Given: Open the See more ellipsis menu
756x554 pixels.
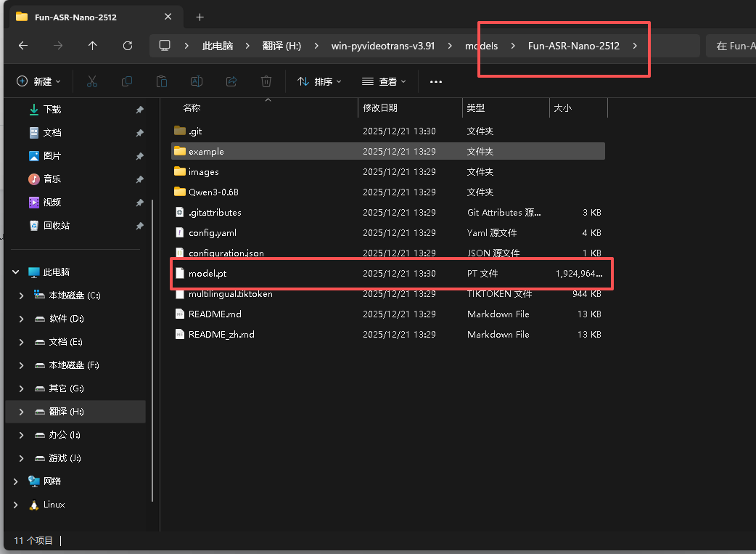Looking at the screenshot, I should click(x=436, y=82).
